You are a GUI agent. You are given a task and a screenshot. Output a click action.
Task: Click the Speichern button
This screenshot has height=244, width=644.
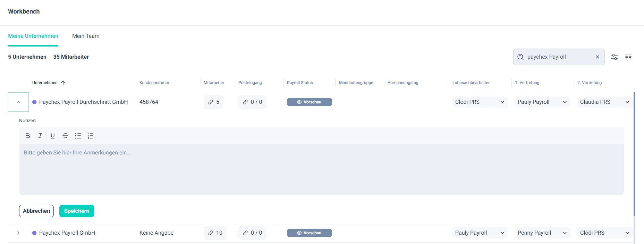click(76, 211)
